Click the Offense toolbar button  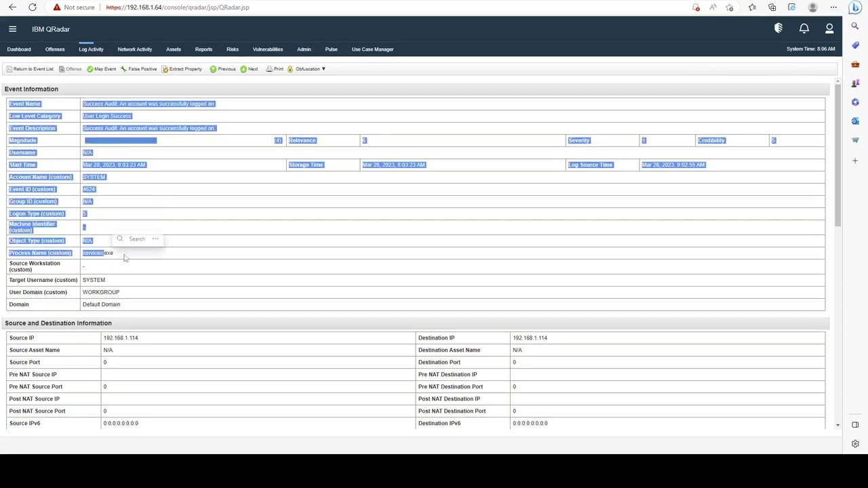tap(70, 69)
